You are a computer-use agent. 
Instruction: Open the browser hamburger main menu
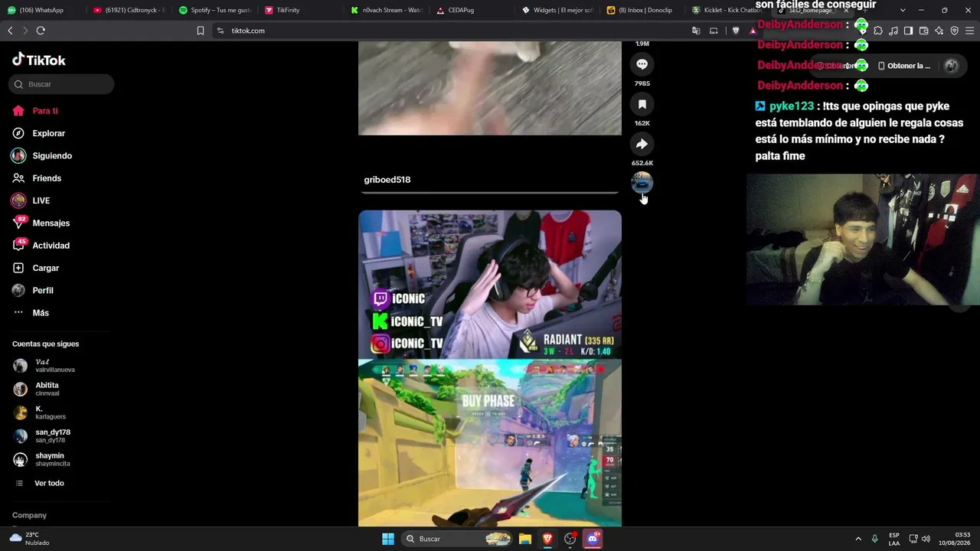click(x=969, y=31)
